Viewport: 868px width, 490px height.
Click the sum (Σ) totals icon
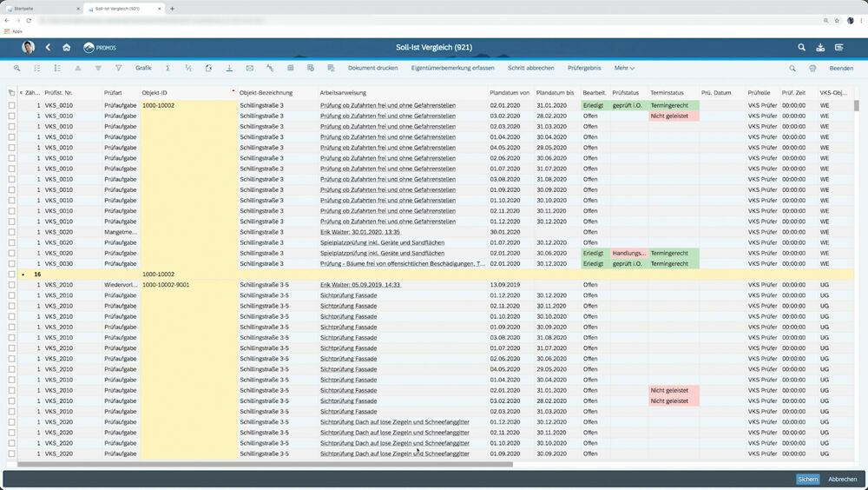[x=168, y=68]
